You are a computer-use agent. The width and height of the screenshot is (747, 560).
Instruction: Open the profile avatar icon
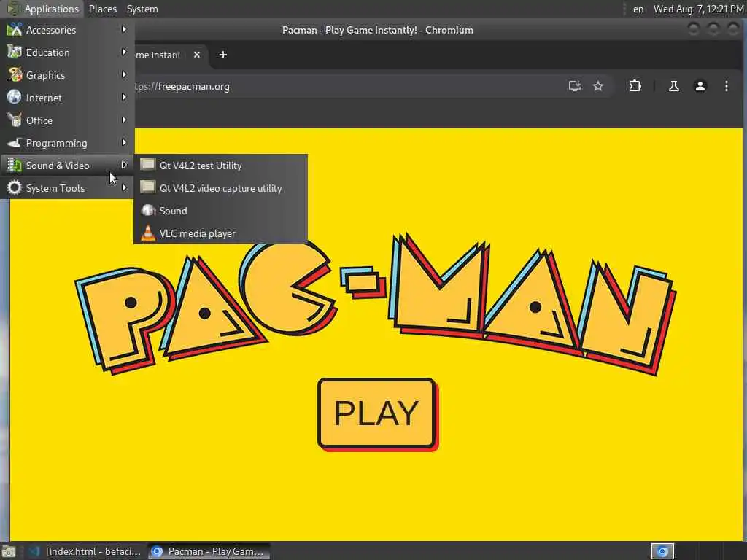pyautogui.click(x=700, y=86)
